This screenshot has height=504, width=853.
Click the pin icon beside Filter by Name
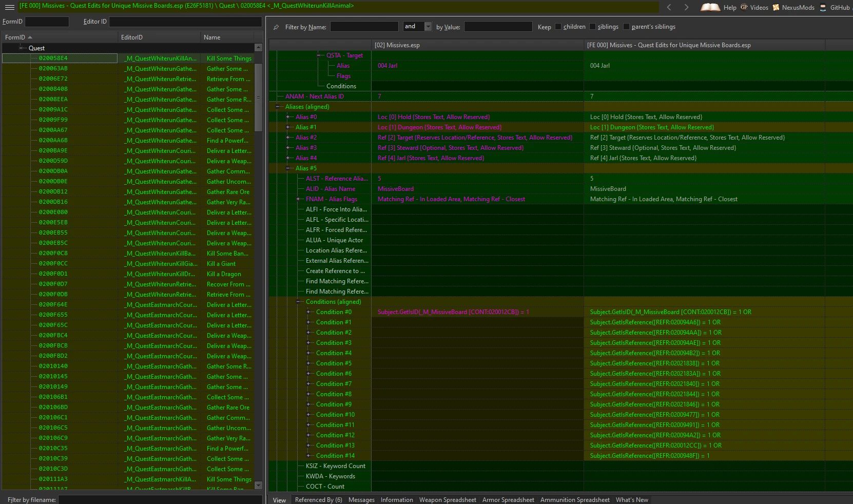(276, 27)
